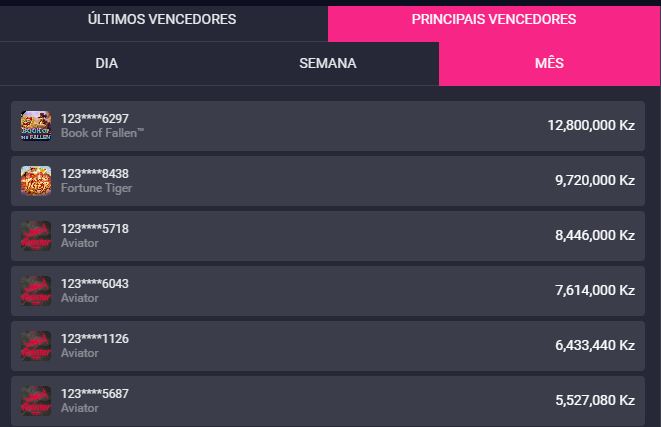Click Aviator icon beside player 123****6043
The width and height of the screenshot is (661, 427).
click(36, 291)
